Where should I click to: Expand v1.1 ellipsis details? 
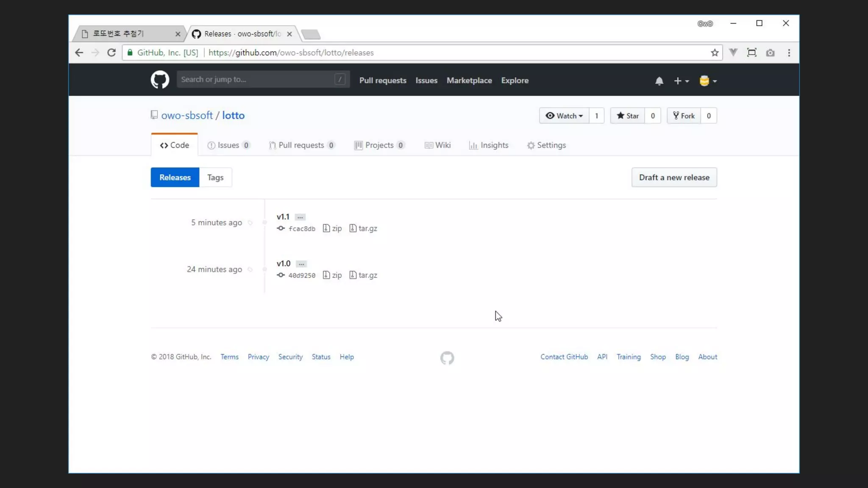pos(300,217)
